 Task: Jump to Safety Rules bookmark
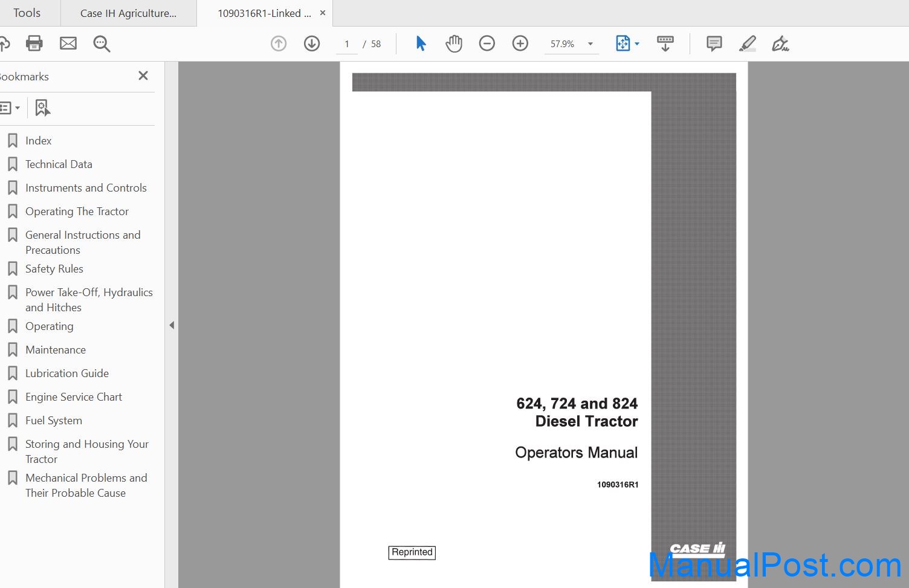[54, 269]
